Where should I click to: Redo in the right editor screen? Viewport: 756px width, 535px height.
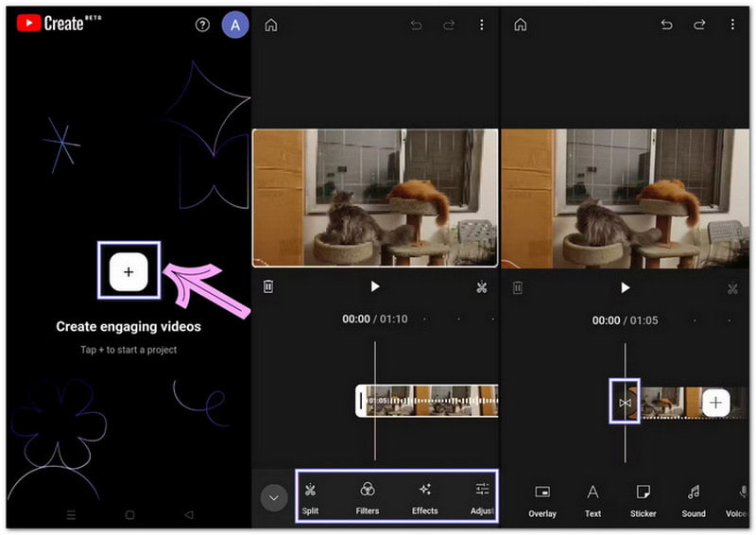tap(699, 25)
